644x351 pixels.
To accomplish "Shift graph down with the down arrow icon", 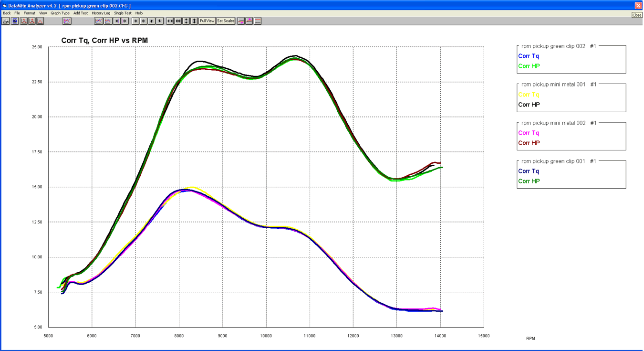I will (x=160, y=21).
